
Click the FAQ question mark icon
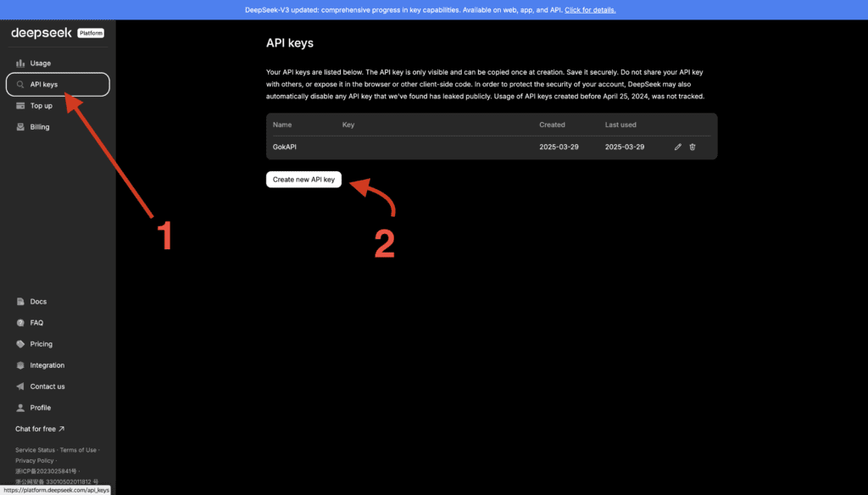tap(20, 323)
